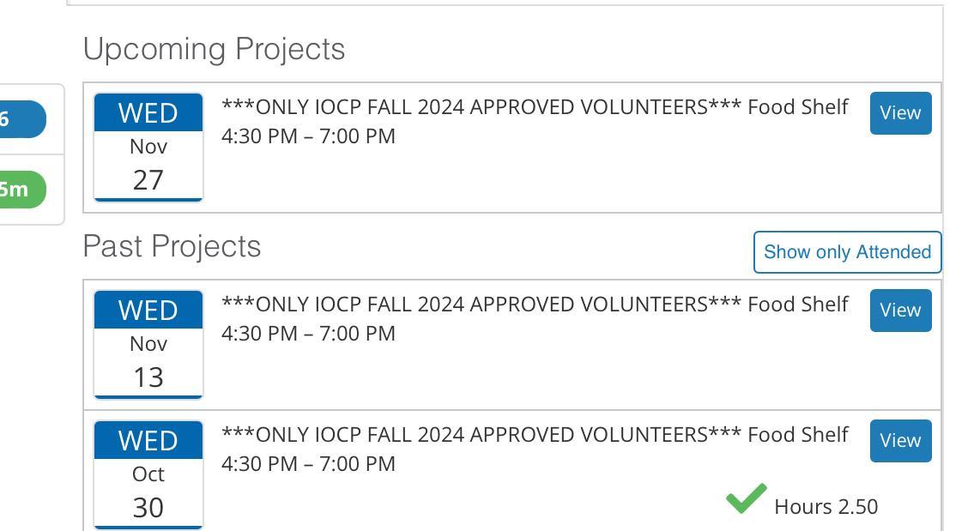Viewport: 980px width, 531px height.
Task: Click the Upcoming Projects heading
Action: 214,49
